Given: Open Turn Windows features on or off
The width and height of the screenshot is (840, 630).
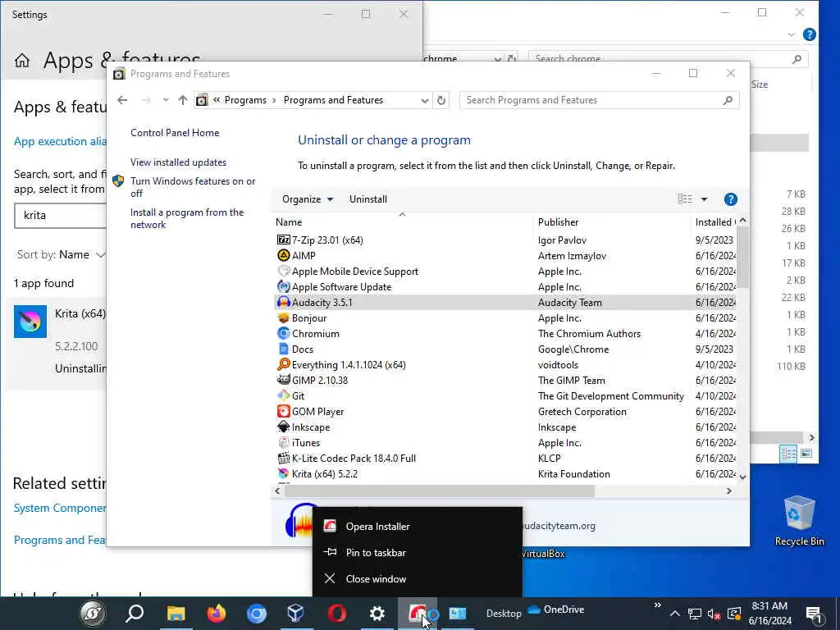Looking at the screenshot, I should (193, 187).
